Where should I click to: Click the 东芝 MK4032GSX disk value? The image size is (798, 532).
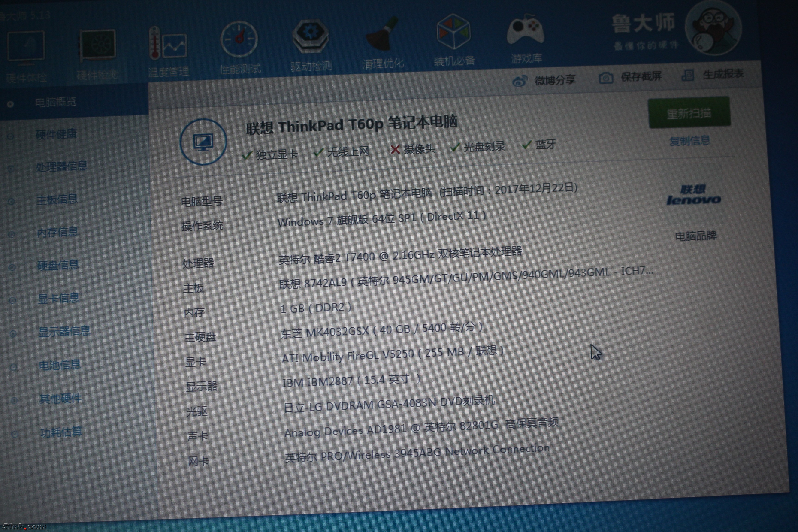point(382,330)
